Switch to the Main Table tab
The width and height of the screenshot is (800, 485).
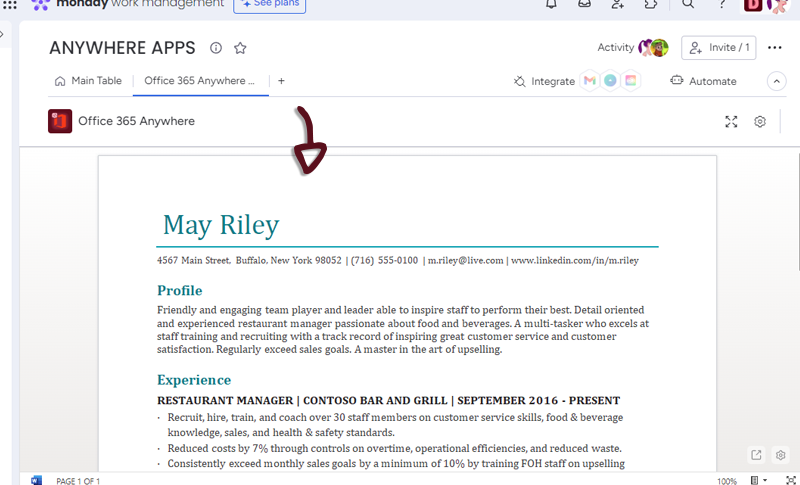(x=88, y=81)
